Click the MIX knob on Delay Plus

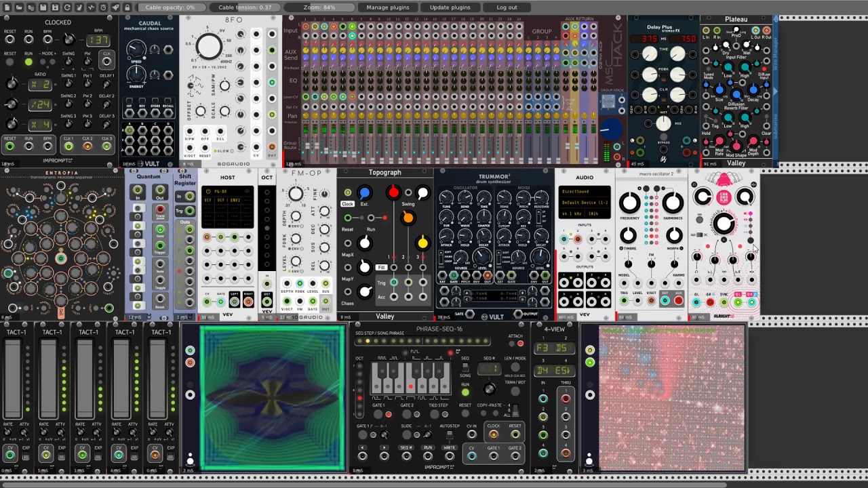click(x=664, y=123)
